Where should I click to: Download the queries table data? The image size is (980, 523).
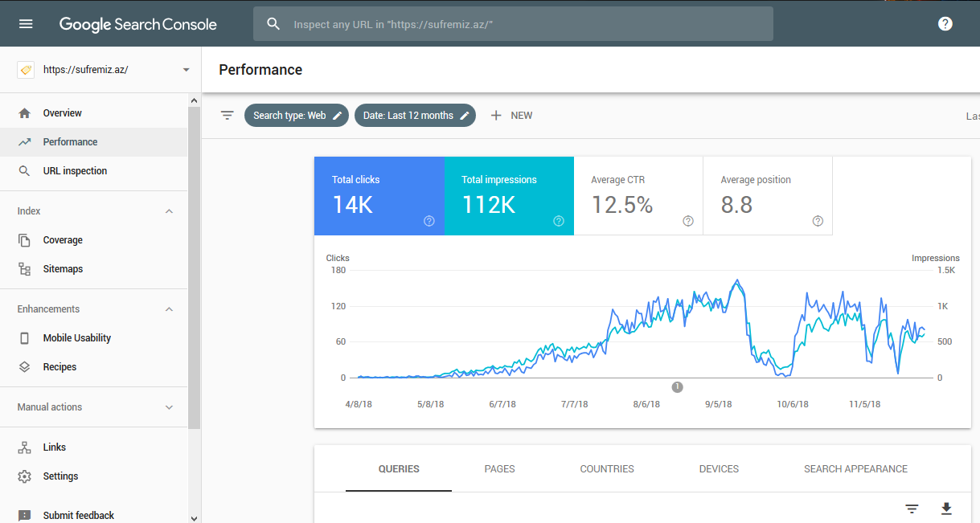[946, 509]
